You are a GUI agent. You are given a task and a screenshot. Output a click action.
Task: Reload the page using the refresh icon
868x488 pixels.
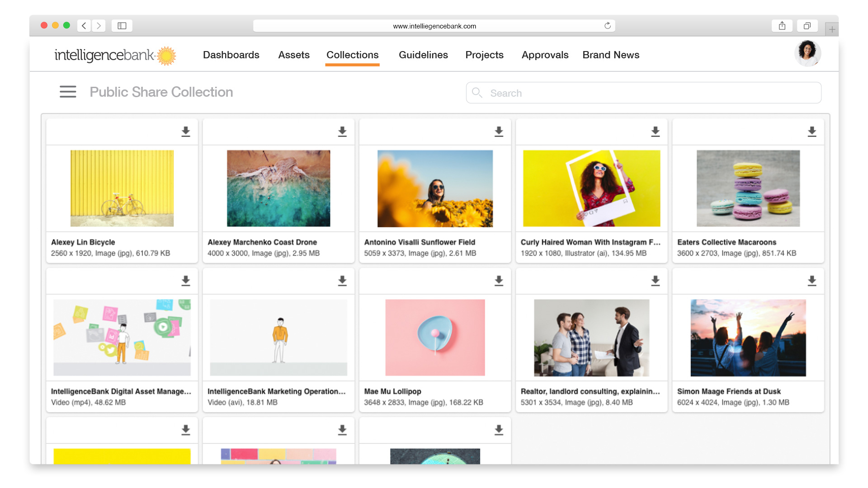tap(608, 26)
